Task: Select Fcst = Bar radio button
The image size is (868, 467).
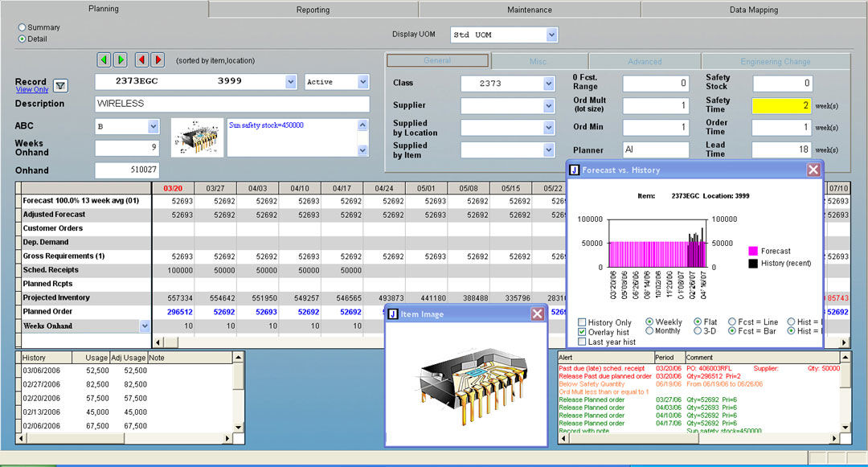Action: point(732,331)
